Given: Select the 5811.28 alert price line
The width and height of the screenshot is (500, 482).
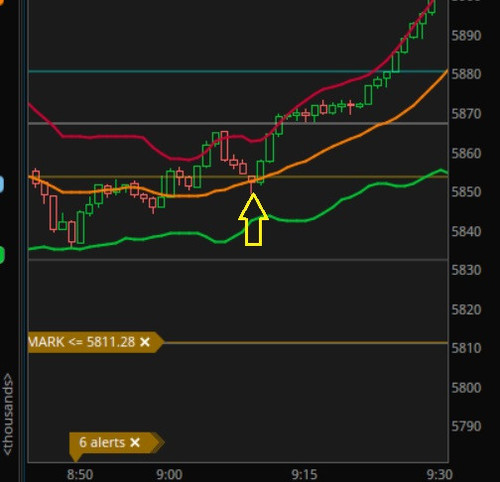Looking at the screenshot, I should click(x=305, y=342).
